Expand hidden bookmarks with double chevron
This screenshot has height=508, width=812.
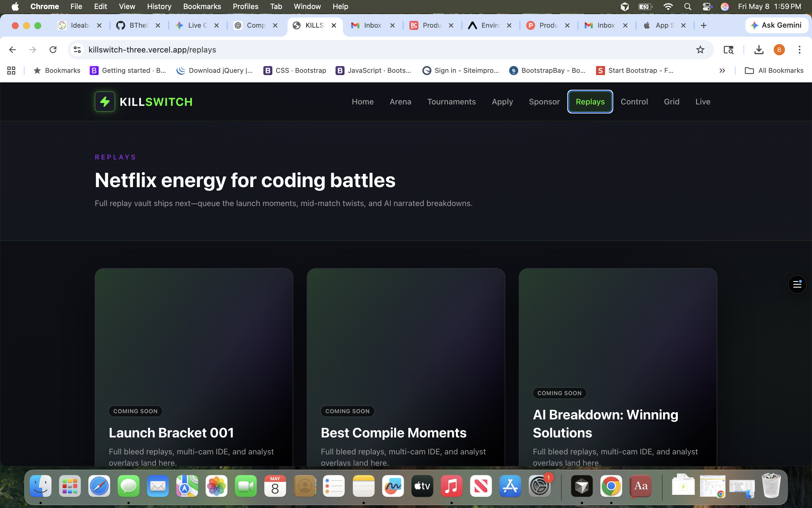pos(722,70)
